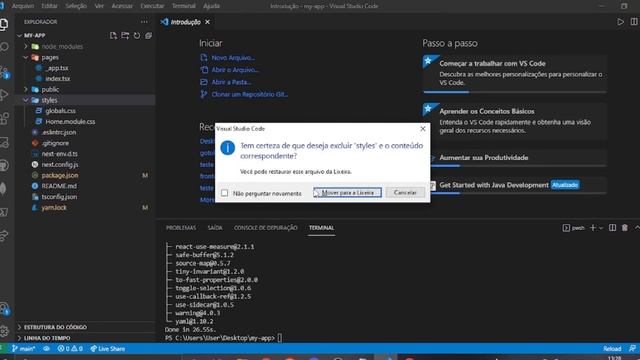Open 'Aprender os Conceitos Básicos' walkthrough
This screenshot has width=640, height=360.
click(515, 121)
